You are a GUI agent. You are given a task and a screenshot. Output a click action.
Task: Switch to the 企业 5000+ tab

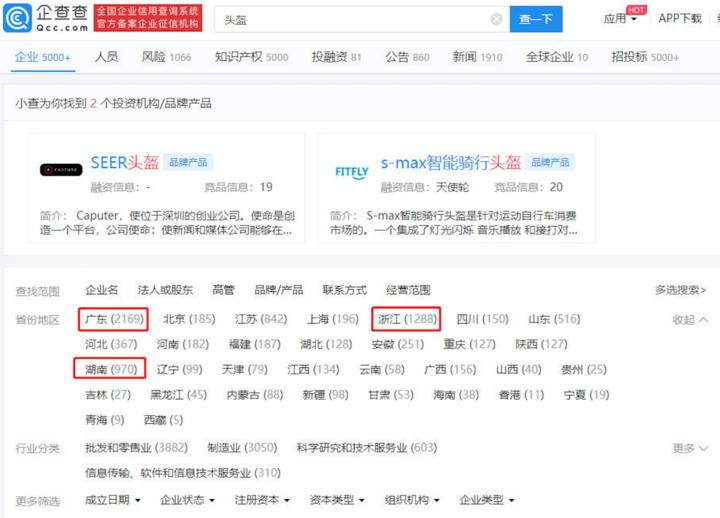tap(43, 57)
